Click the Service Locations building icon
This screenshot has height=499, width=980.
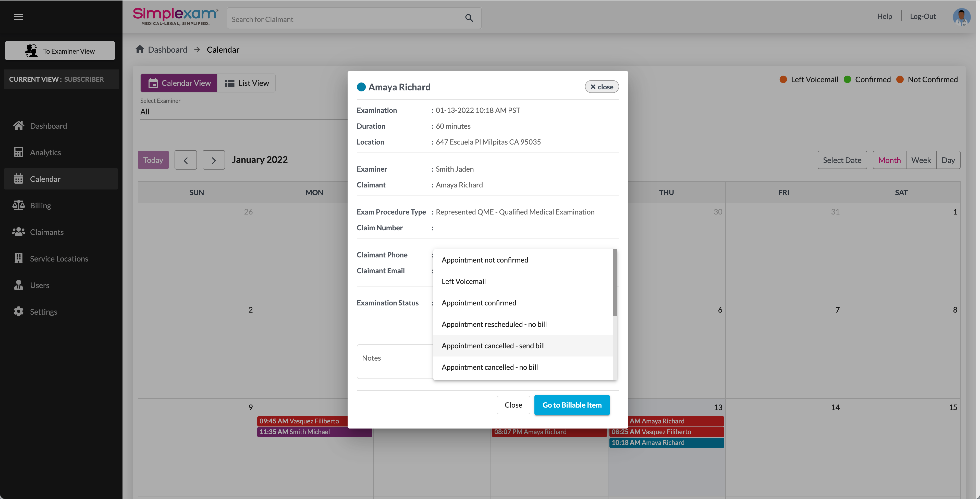[18, 258]
